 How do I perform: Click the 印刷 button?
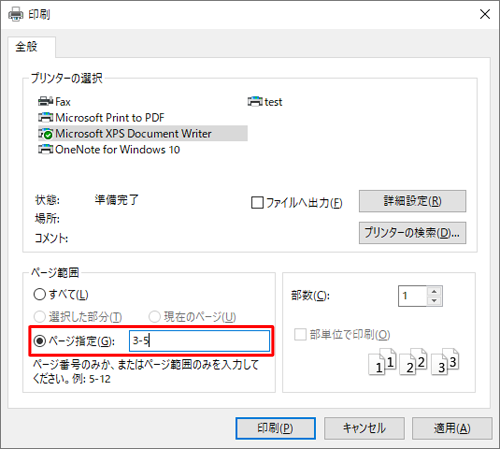coord(275,428)
